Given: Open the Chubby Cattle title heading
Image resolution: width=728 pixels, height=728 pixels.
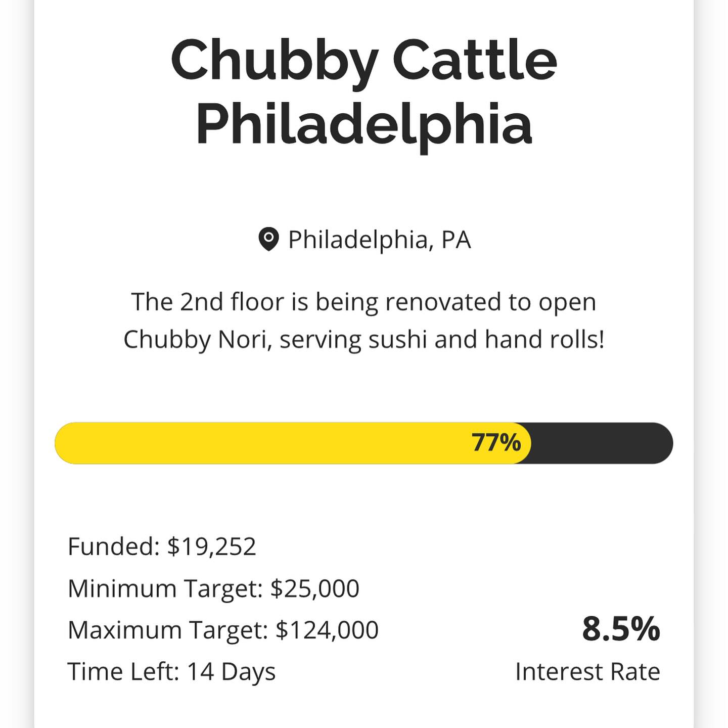Looking at the screenshot, I should (x=364, y=61).
